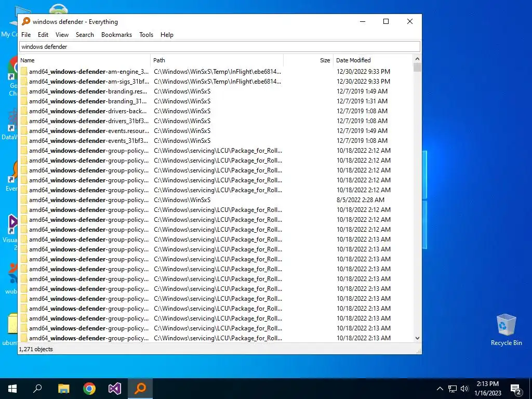This screenshot has height=399, width=532.
Task: Open the Windows Start menu
Action: [x=12, y=389]
